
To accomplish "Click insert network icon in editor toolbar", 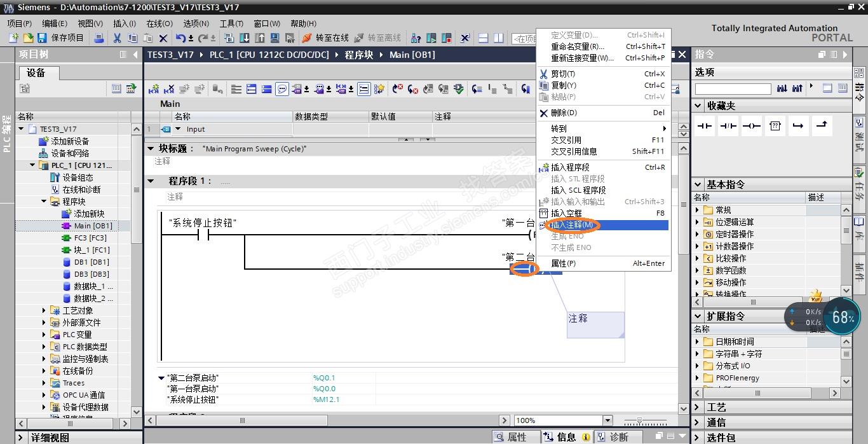I will pyautogui.click(x=153, y=89).
